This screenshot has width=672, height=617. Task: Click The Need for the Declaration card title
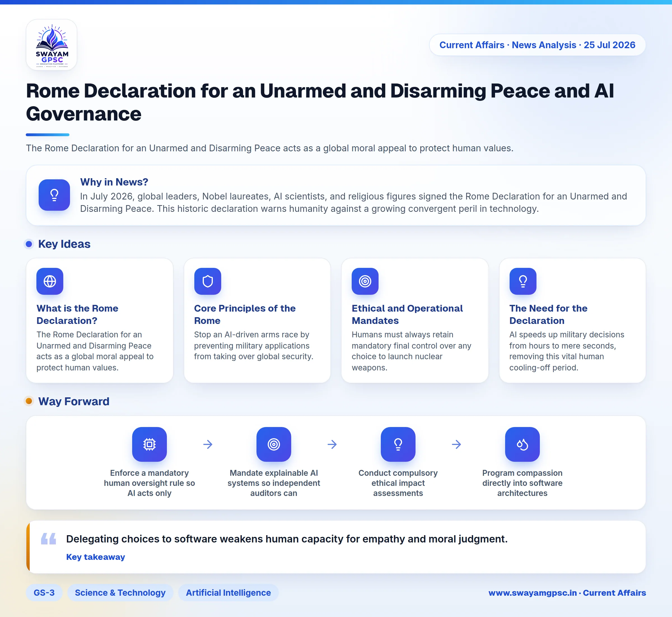click(548, 314)
